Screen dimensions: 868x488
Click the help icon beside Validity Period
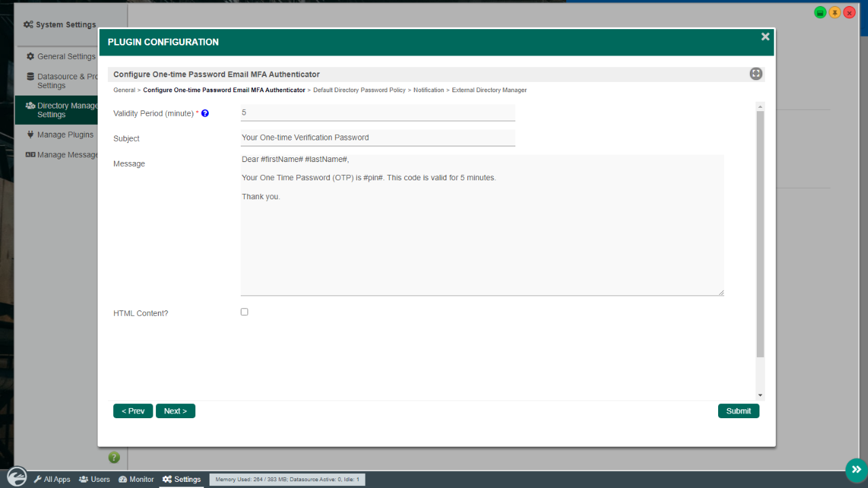pos(205,114)
